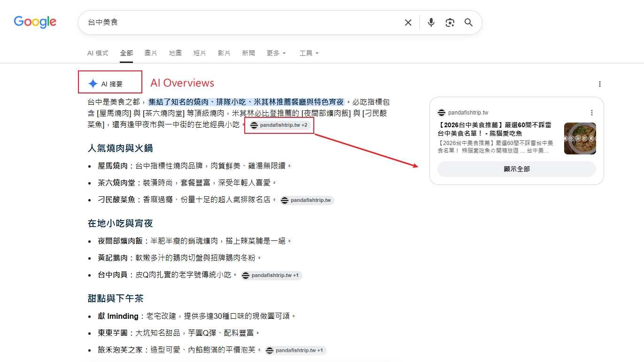The height and width of the screenshot is (362, 644).
Task: Click the 茶六燒肉堂 list item text
Action: click(x=188, y=183)
